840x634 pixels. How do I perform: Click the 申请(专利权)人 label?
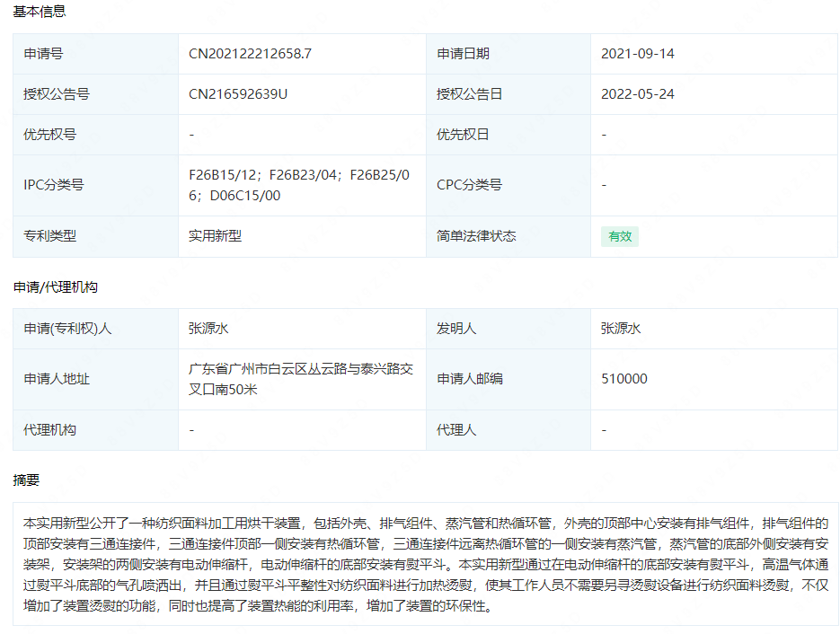[x=67, y=329]
